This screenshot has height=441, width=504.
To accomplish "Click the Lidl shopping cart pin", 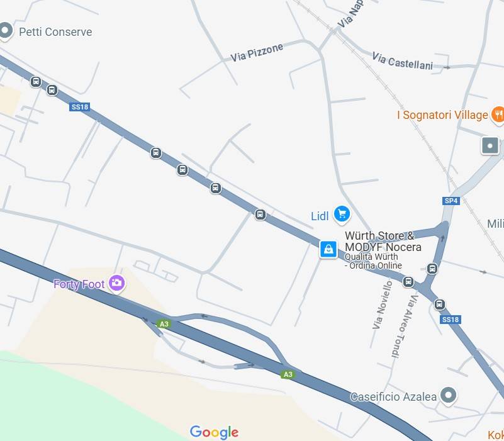I will click(342, 215).
